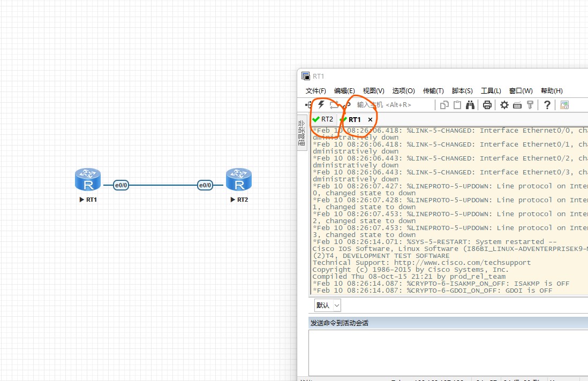The width and height of the screenshot is (588, 381).
Task: Click the Paste clipboard icon
Action: [x=457, y=105]
